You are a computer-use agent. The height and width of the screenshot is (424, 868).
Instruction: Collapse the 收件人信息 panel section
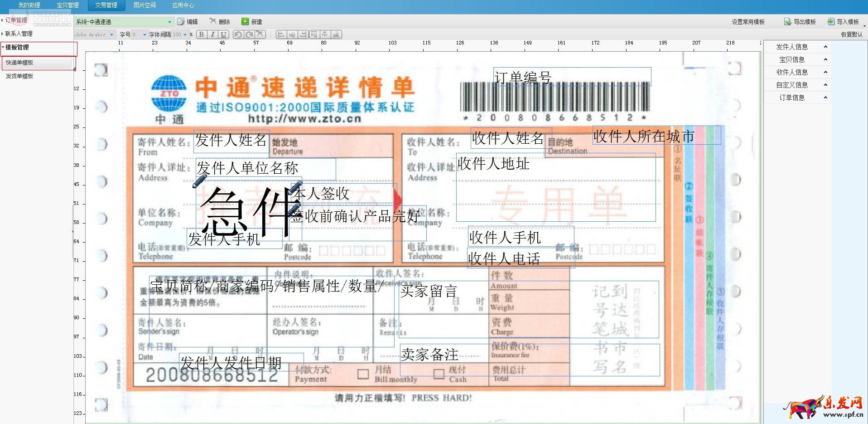pyautogui.click(x=825, y=72)
